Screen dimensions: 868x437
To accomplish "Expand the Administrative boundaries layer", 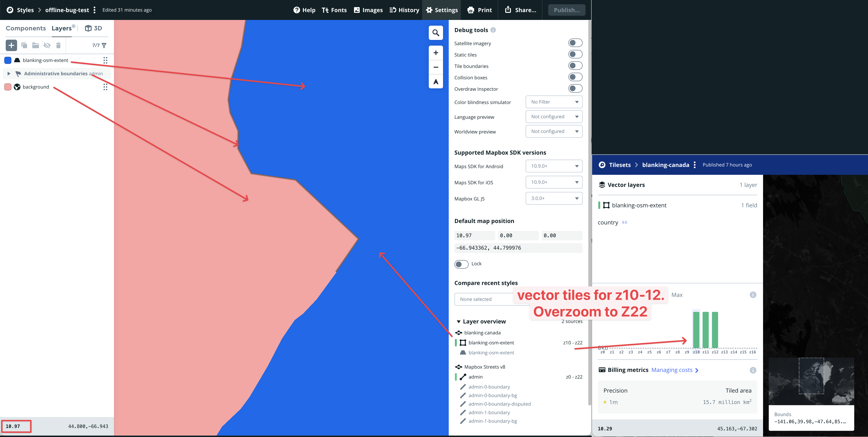I will [9, 74].
